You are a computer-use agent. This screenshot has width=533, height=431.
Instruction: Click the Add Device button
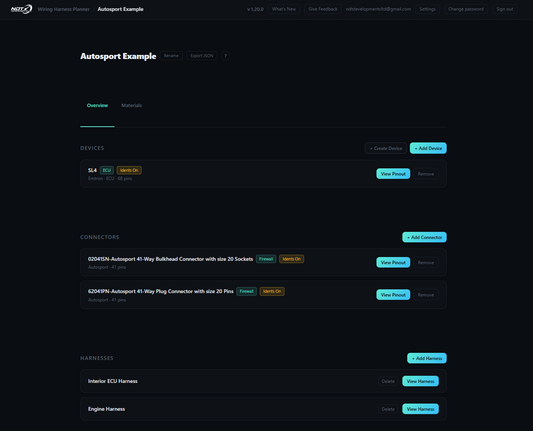point(428,148)
